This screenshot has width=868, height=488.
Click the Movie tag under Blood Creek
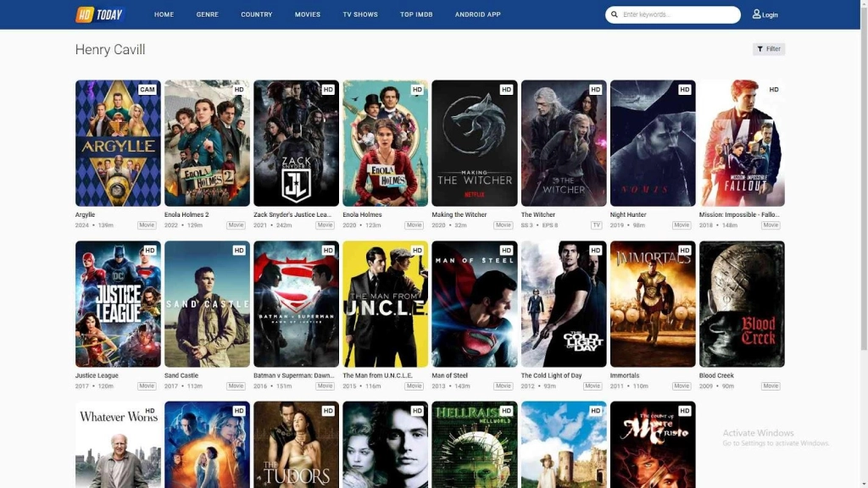click(771, 385)
